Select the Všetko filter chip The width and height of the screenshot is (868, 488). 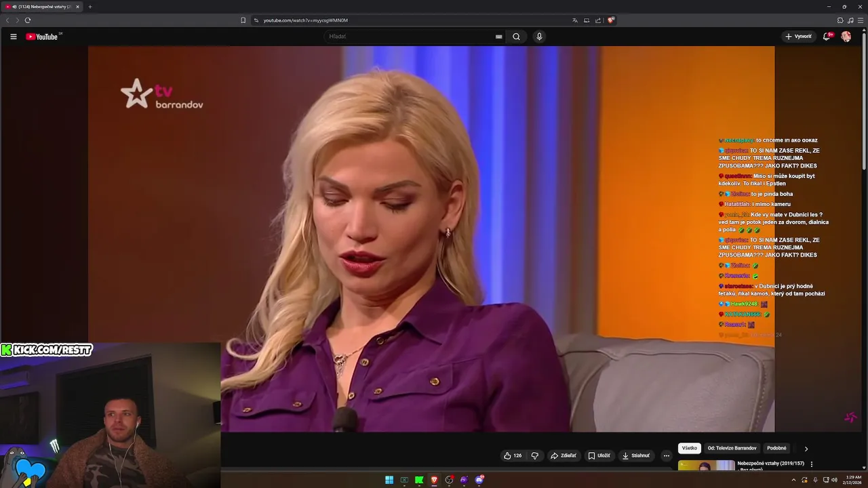[x=690, y=448]
